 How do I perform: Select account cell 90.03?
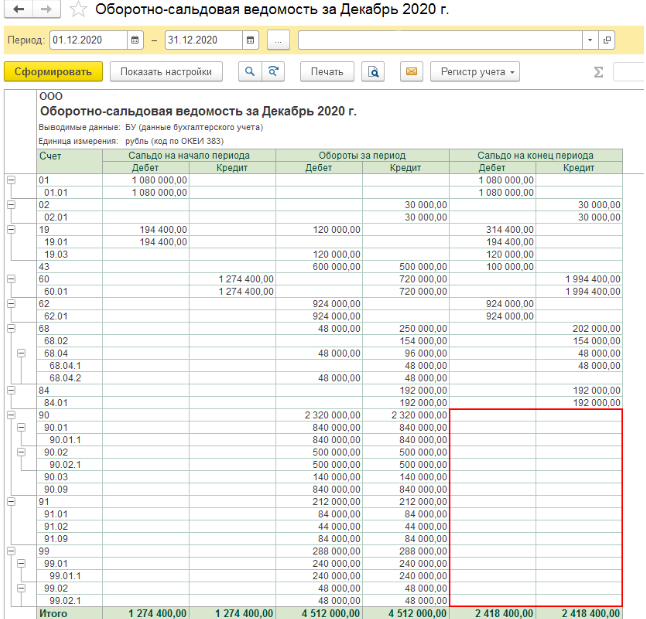pos(70,477)
